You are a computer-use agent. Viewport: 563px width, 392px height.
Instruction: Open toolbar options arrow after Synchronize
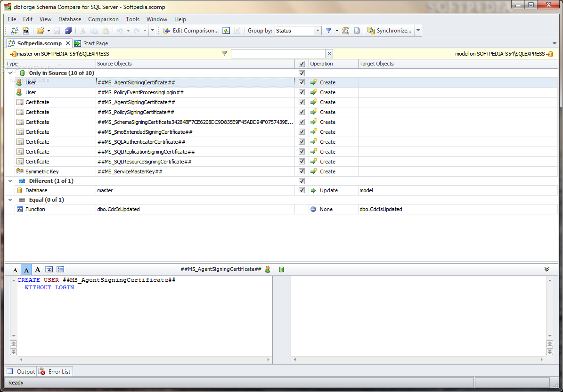tap(418, 31)
